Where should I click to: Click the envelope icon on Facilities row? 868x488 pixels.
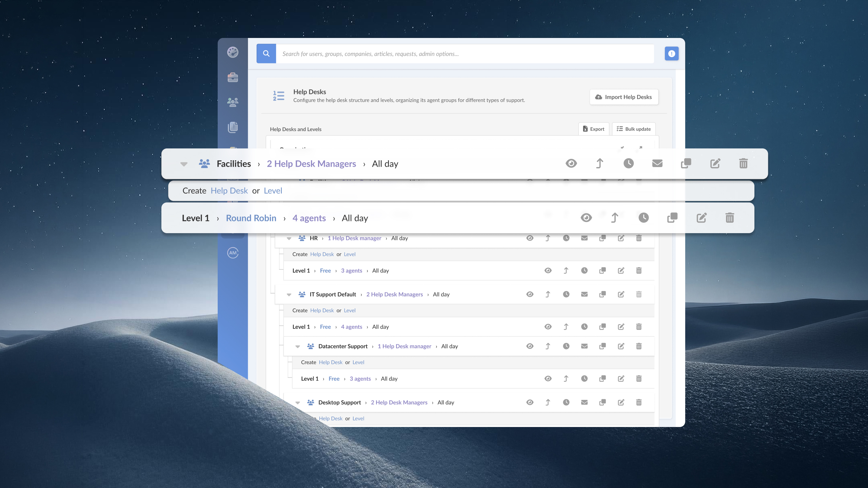point(657,163)
